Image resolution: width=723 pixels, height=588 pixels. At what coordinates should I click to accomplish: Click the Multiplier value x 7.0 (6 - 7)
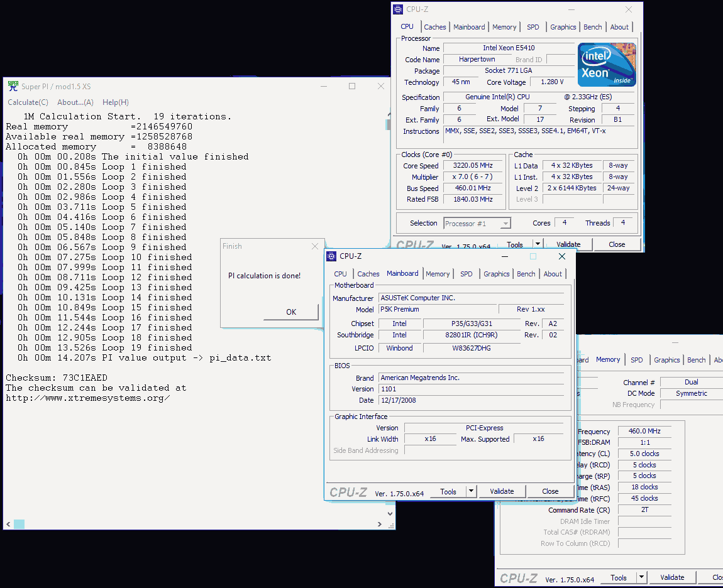point(473,177)
